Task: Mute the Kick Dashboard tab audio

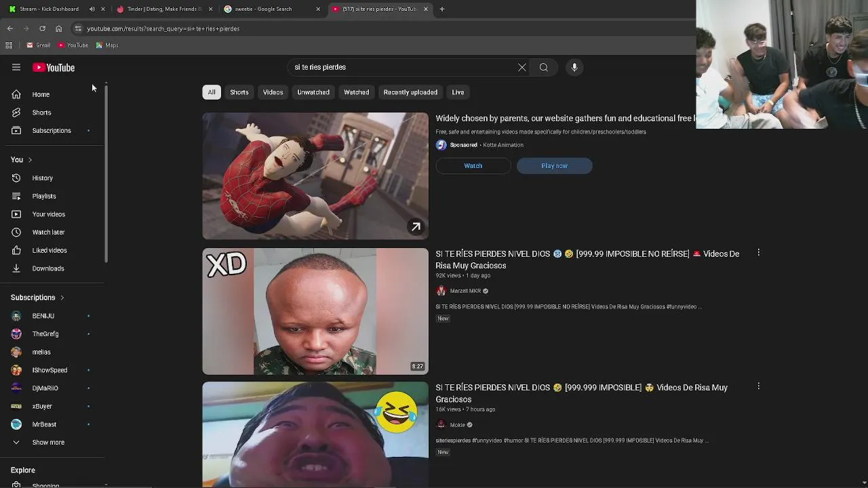Action: pos(92,9)
